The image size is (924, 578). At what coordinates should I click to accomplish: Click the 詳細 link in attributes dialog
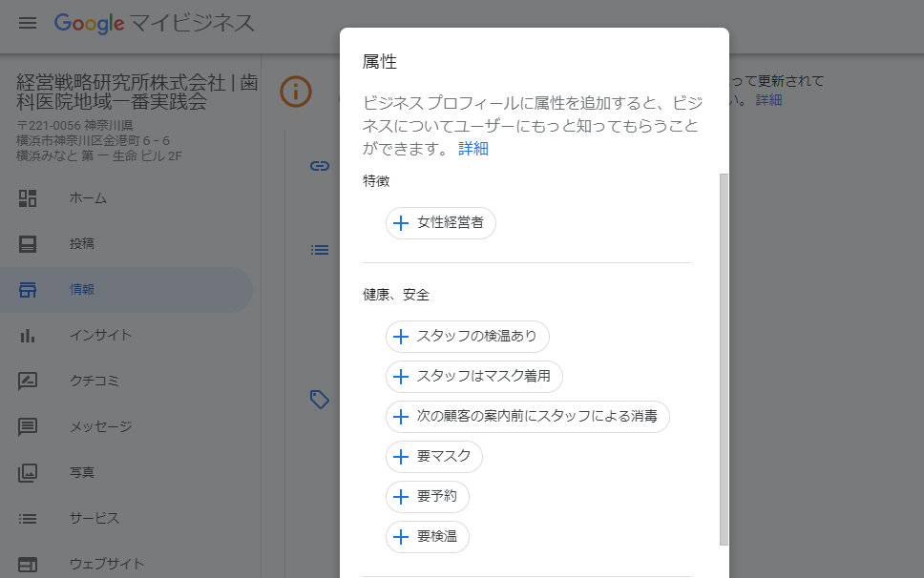pos(473,148)
